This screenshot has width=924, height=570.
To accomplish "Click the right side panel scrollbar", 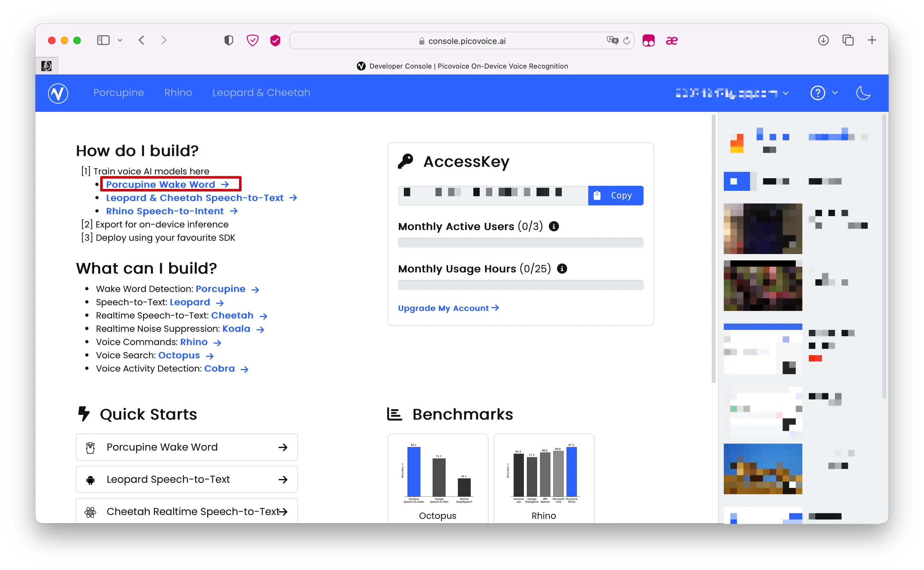I will pos(884,256).
